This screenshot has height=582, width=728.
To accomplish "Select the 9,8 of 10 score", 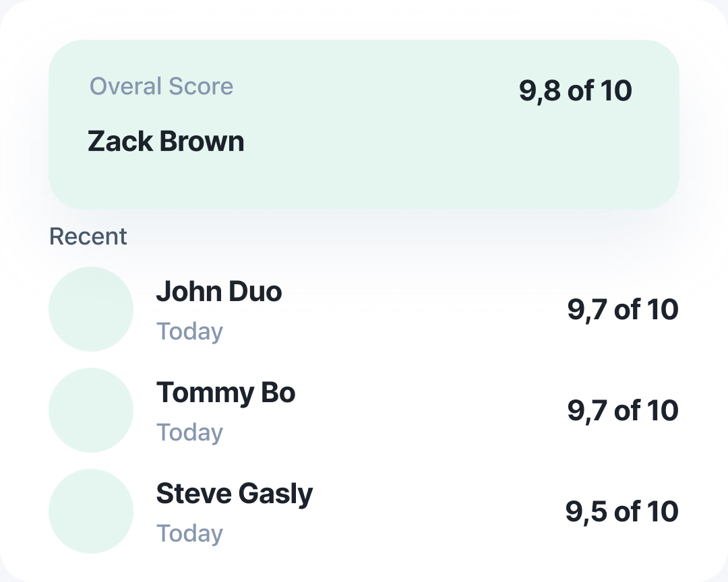I will (x=575, y=90).
